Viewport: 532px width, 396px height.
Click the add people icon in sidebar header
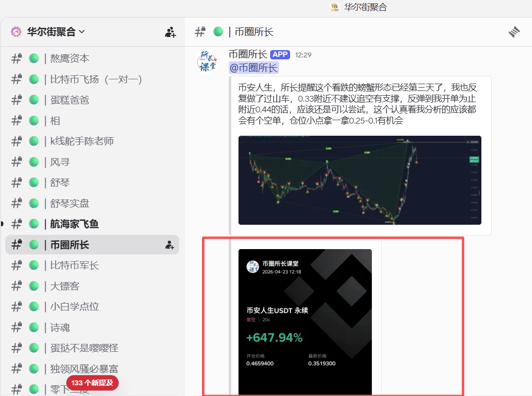170,32
